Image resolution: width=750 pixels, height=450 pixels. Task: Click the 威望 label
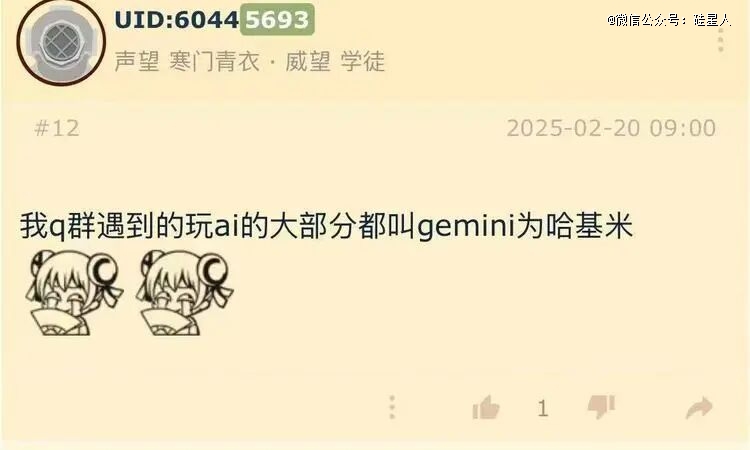pyautogui.click(x=308, y=61)
